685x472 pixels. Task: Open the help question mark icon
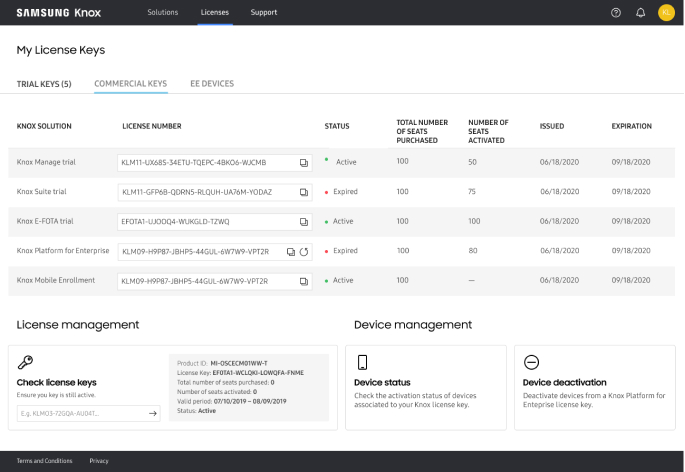pos(616,13)
